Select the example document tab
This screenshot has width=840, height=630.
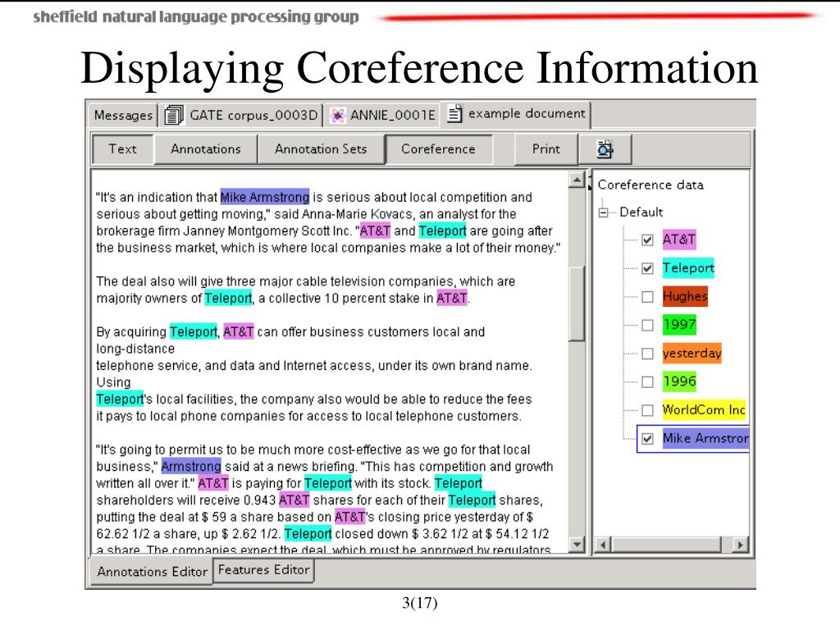click(516, 114)
